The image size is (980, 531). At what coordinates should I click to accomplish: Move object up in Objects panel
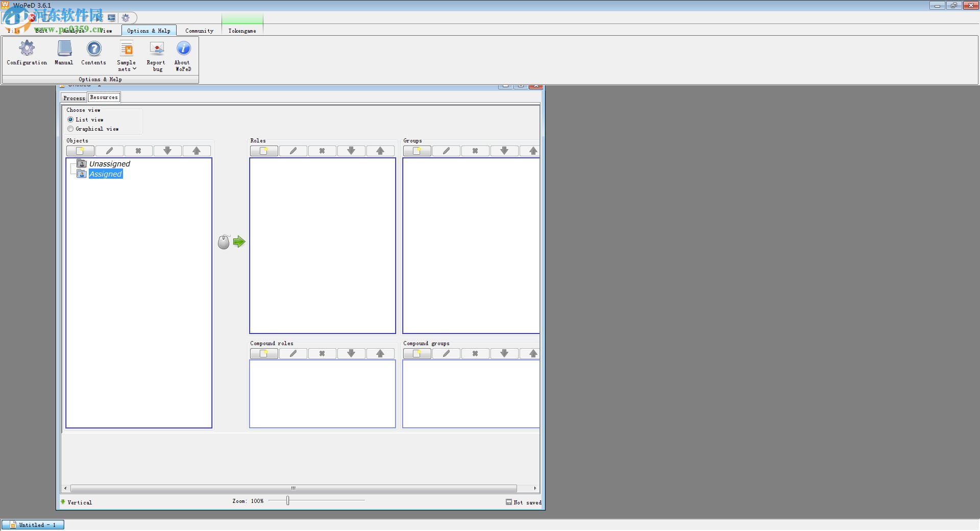[x=197, y=151]
